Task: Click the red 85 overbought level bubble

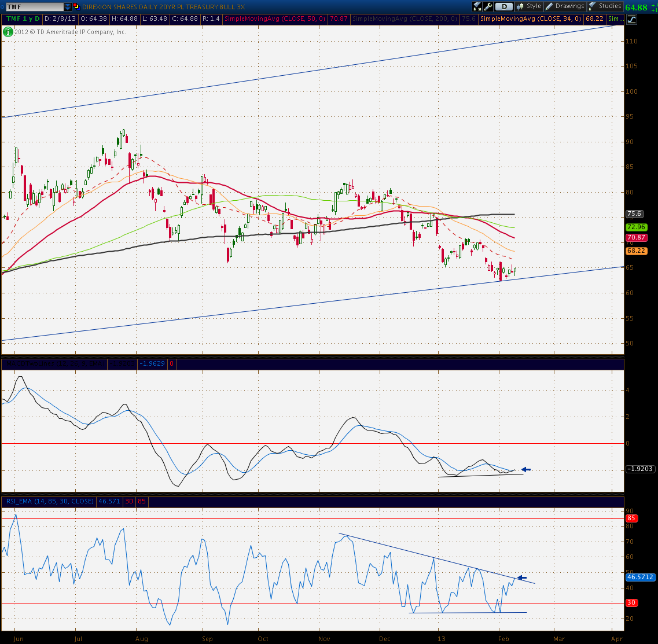Action: tap(631, 518)
